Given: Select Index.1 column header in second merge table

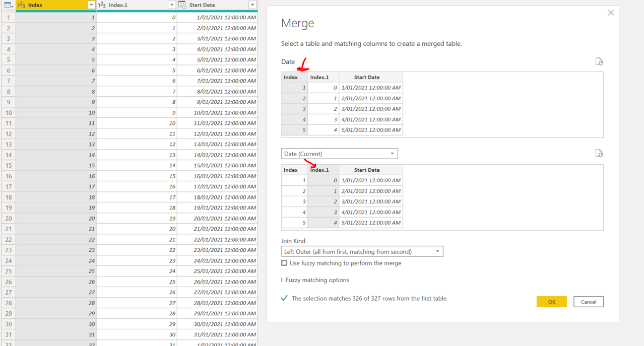Looking at the screenshot, I should [x=324, y=170].
